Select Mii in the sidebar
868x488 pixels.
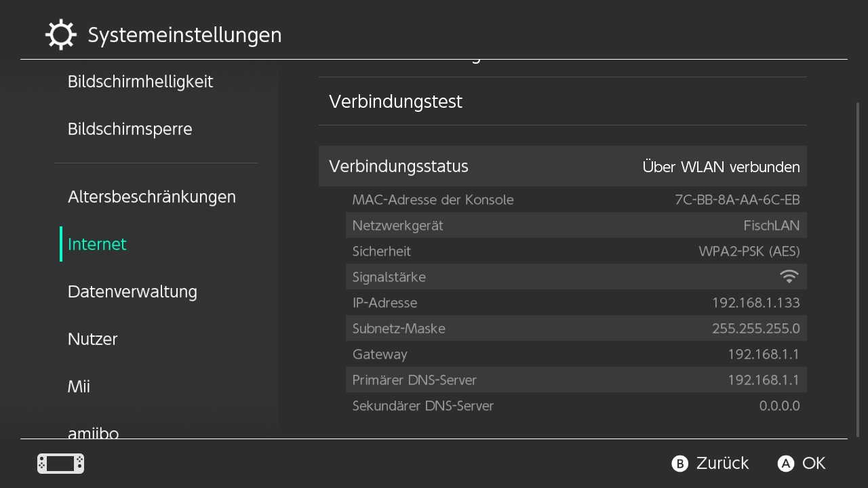79,387
